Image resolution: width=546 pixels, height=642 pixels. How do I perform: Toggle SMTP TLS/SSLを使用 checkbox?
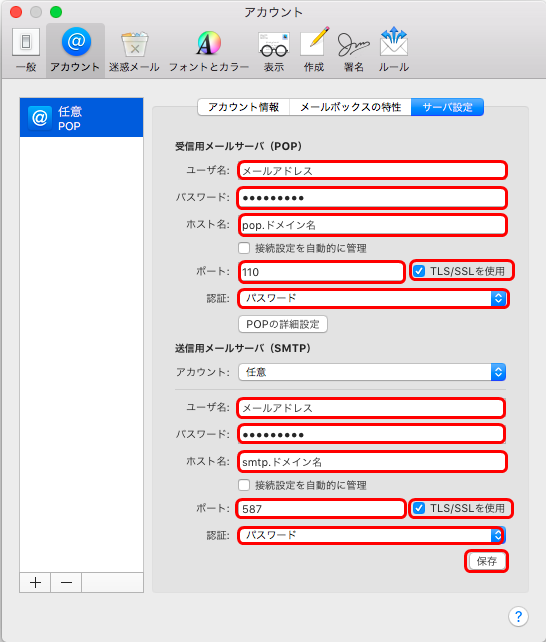419,508
